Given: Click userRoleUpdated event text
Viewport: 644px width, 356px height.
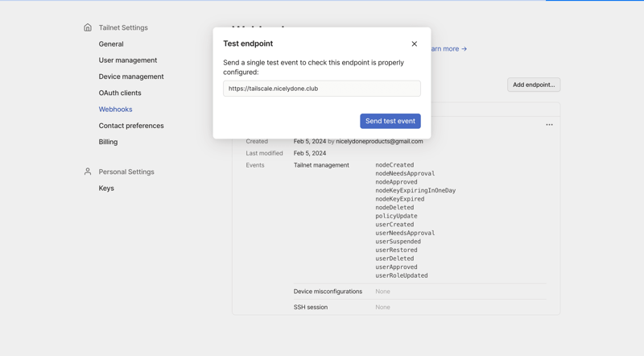Looking at the screenshot, I should (401, 275).
